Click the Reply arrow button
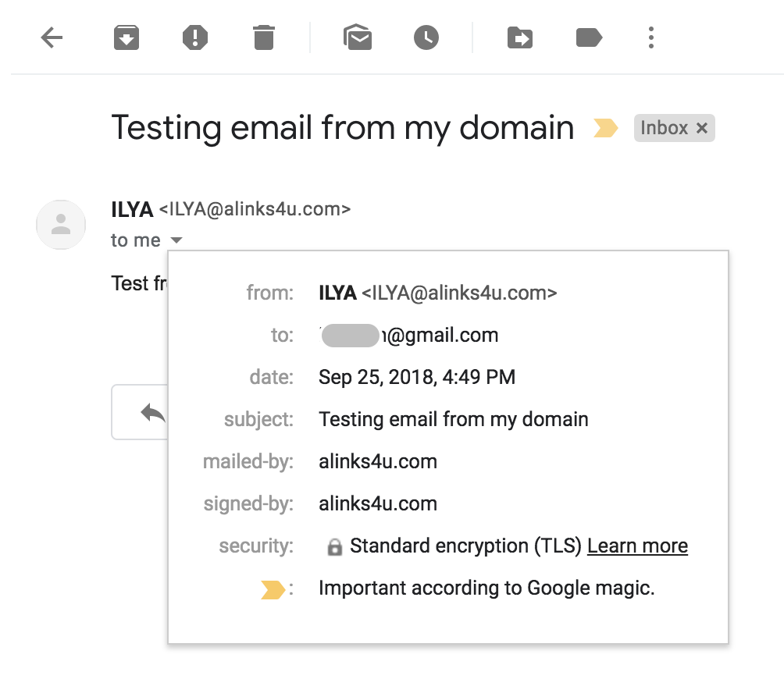Image resolution: width=784 pixels, height=679 pixels. tap(153, 412)
